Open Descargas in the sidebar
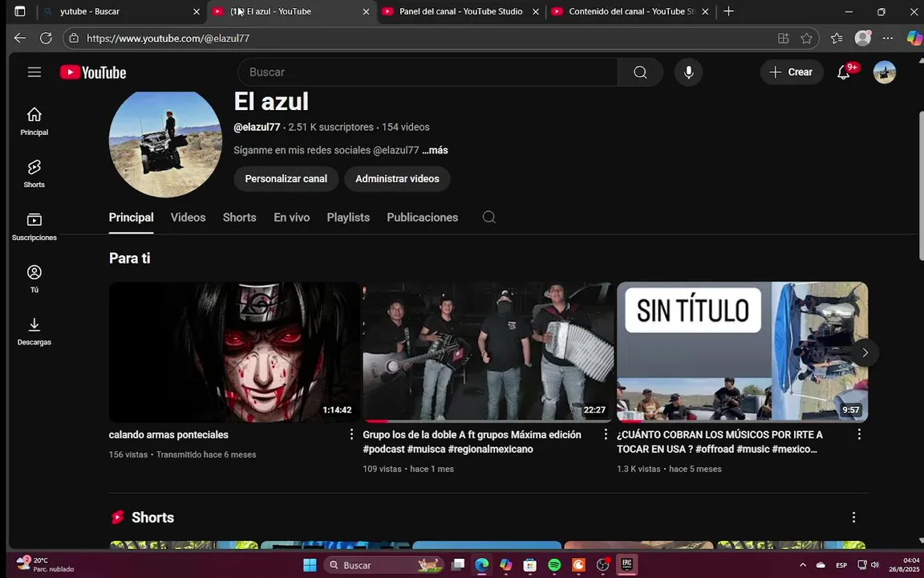This screenshot has height=578, width=924. coord(34,331)
